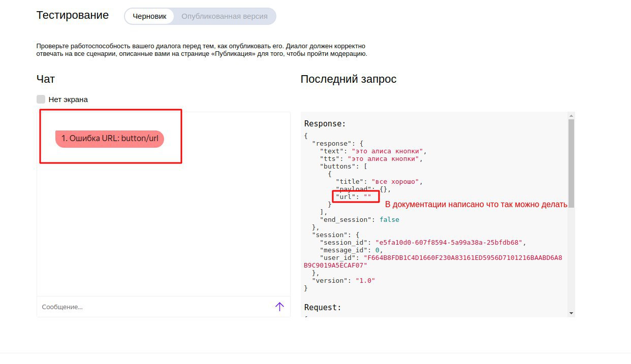This screenshot has height=364, width=631.
Task: Click the Чат heading
Action: (x=46, y=79)
